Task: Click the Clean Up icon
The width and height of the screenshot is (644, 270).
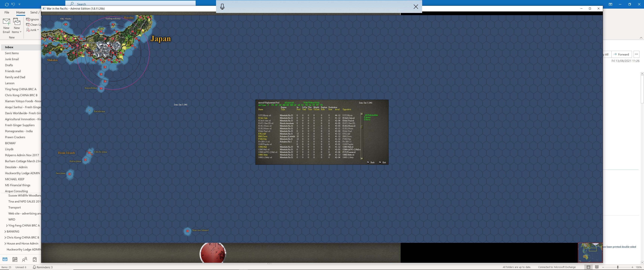Action: [28, 25]
